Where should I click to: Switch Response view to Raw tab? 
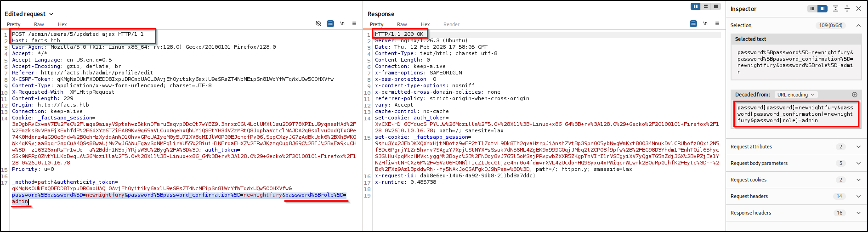point(402,24)
